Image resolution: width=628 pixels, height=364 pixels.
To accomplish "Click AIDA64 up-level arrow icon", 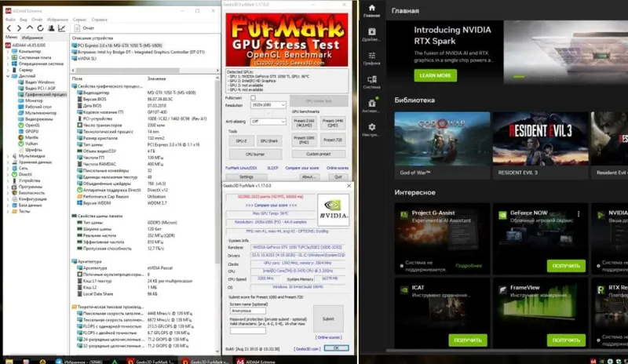I will tap(30, 28).
